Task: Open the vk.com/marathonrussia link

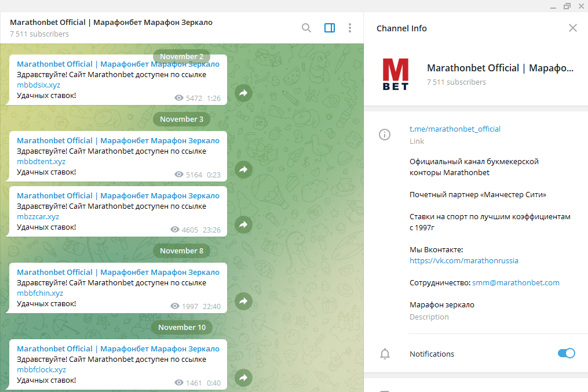Action: pos(464,260)
